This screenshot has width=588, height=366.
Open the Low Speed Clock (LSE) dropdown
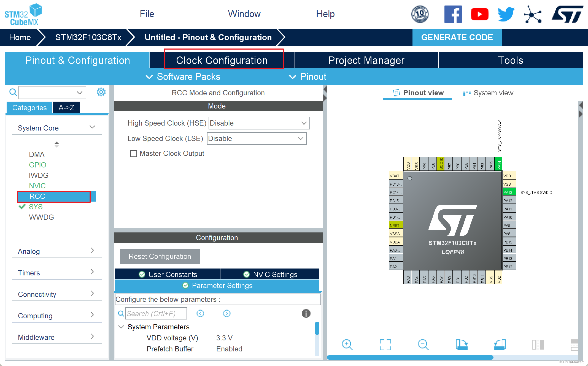point(257,139)
